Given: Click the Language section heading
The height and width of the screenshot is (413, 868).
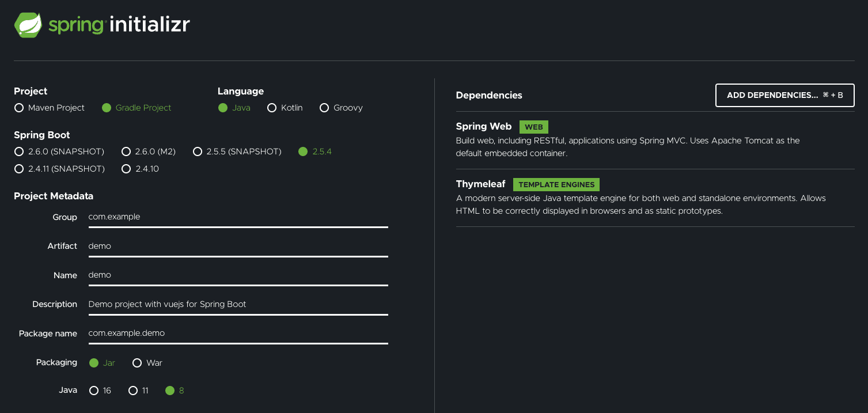Looking at the screenshot, I should tap(241, 91).
